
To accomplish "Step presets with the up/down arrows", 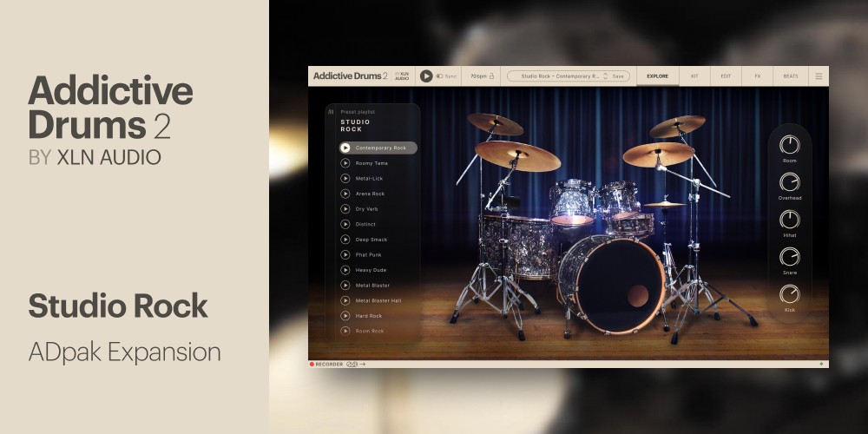I will (x=605, y=76).
